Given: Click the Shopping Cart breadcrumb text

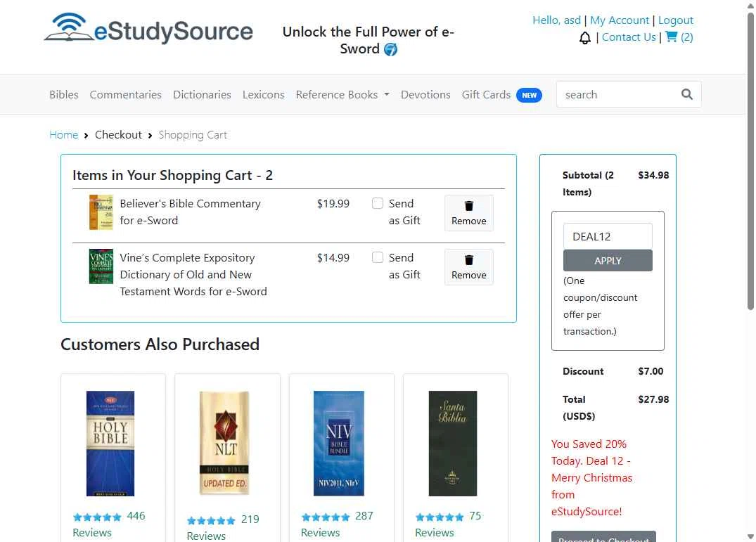Looking at the screenshot, I should click(193, 135).
